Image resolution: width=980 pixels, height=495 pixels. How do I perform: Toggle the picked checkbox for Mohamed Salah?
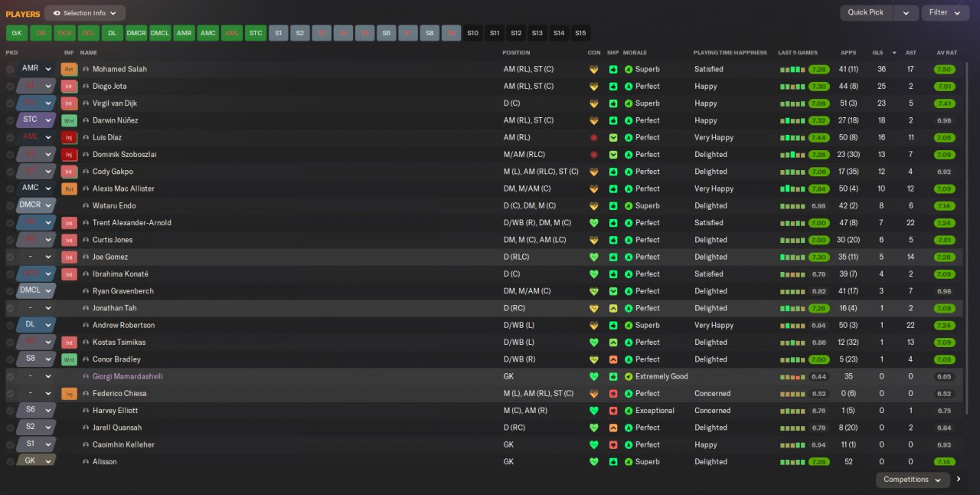pos(10,69)
